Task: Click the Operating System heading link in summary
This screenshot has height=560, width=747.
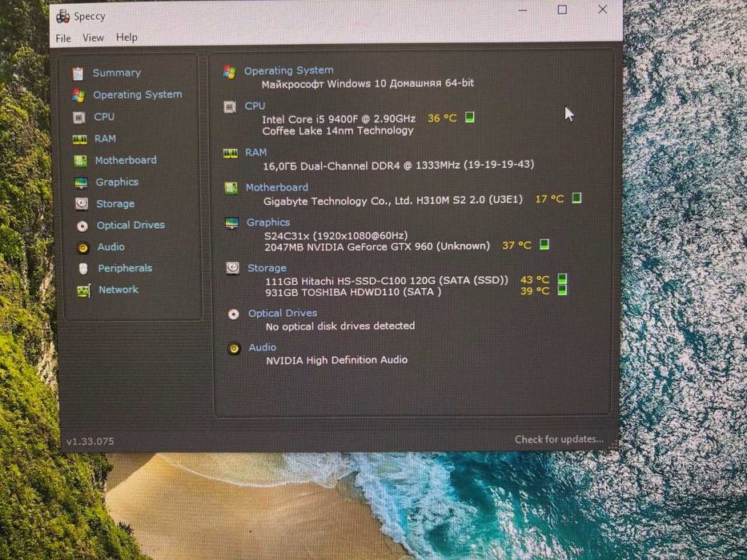Action: tap(289, 70)
